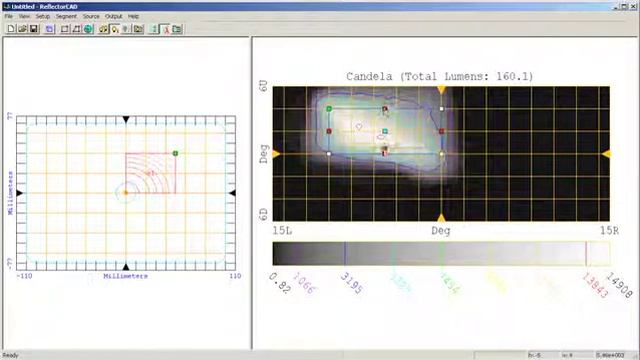The width and height of the screenshot is (640, 360).
Task: Click the 1066 scale value label
Action: (304, 283)
